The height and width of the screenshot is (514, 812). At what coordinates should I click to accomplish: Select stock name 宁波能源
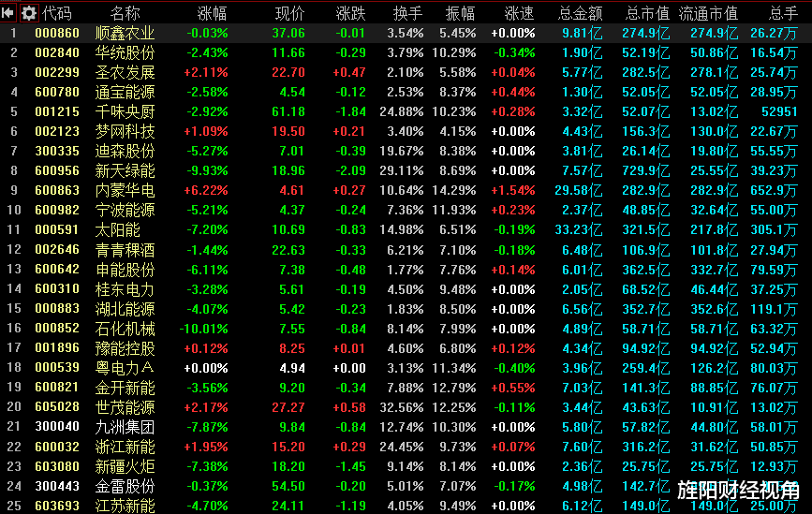pyautogui.click(x=125, y=210)
